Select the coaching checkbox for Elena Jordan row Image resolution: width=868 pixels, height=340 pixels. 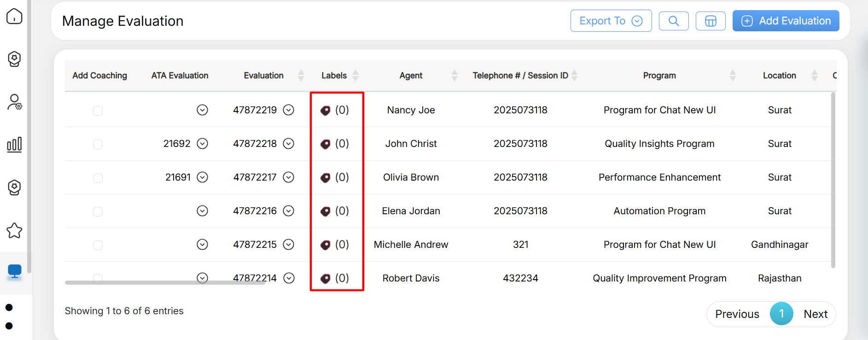(98, 211)
